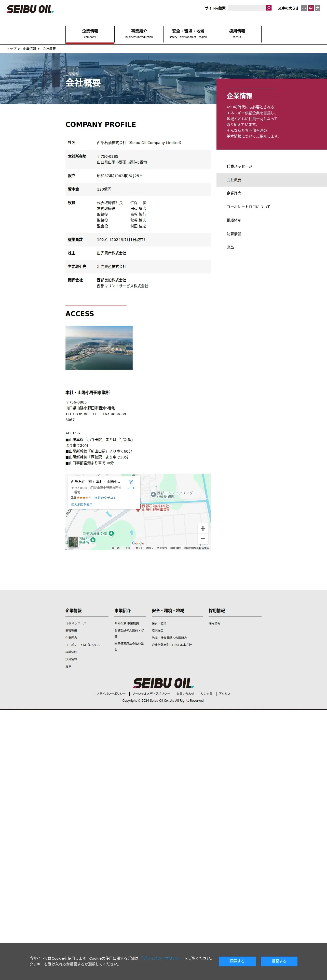Open footer 石油製品の入出荷・貯蔵 link
The image size is (327, 980).
[129, 633]
